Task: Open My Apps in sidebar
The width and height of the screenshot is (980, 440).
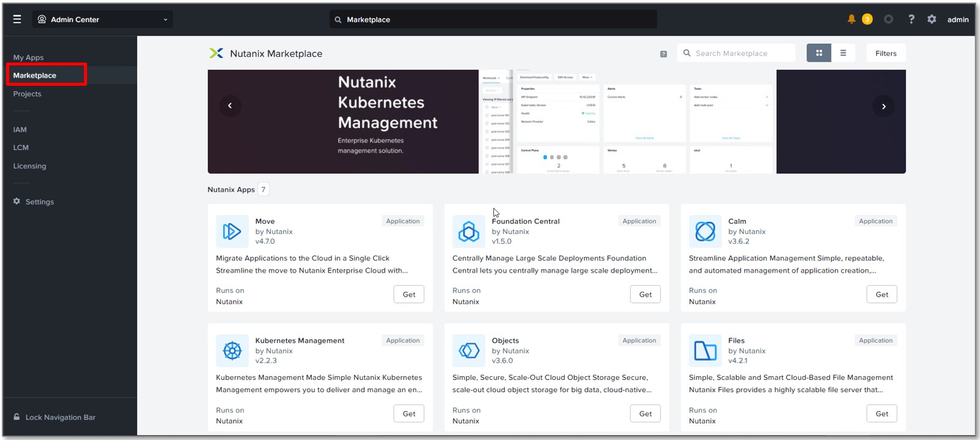Action: click(x=28, y=58)
